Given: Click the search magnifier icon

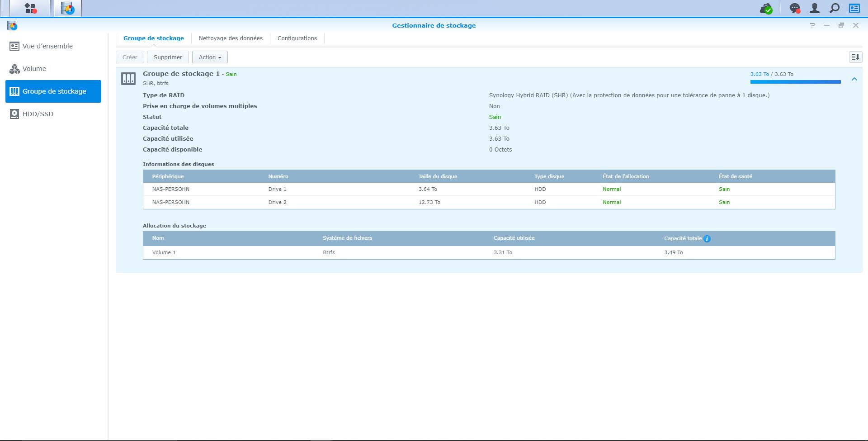Looking at the screenshot, I should 834,9.
